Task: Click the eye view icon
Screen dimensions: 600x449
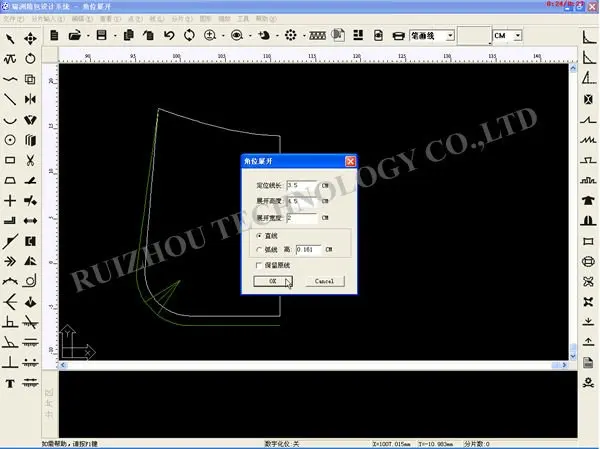Action: (237, 36)
